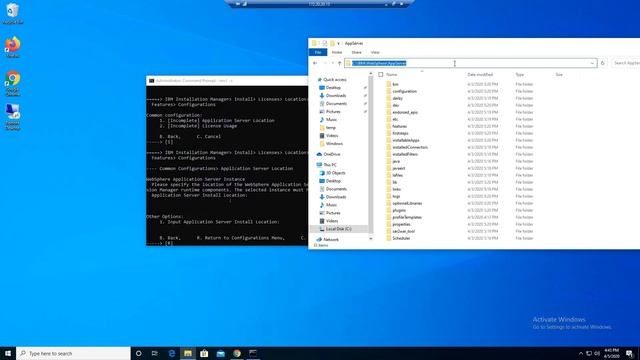Viewport: 640px width, 360px height.
Task: Select Local Disk (C:) in navigation pane
Action: (x=338, y=229)
